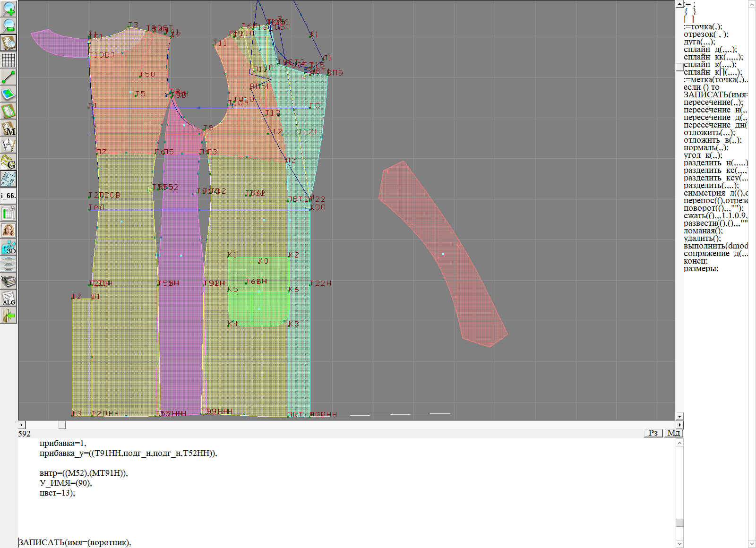Toggle the i_66. file label button
The width and height of the screenshot is (756, 548).
(x=9, y=196)
